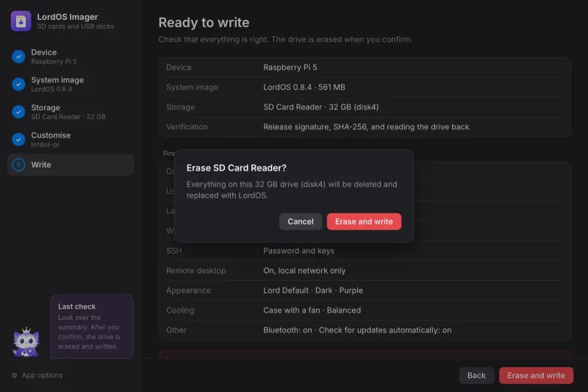Open App options
588x392 pixels.
coord(37,375)
